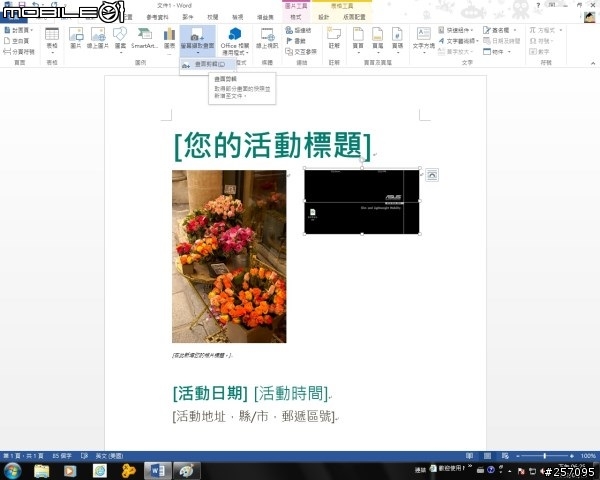
Task: Switch to Web Layout view
Action: [505, 456]
